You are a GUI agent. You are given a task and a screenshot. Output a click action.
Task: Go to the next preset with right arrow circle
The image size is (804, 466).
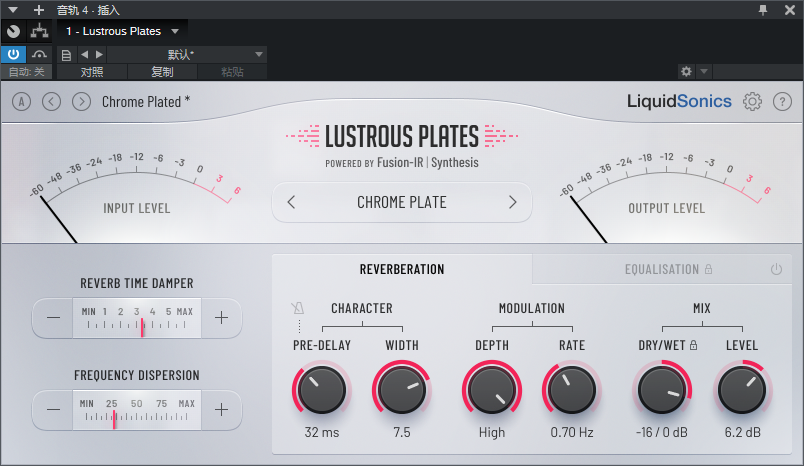click(82, 102)
